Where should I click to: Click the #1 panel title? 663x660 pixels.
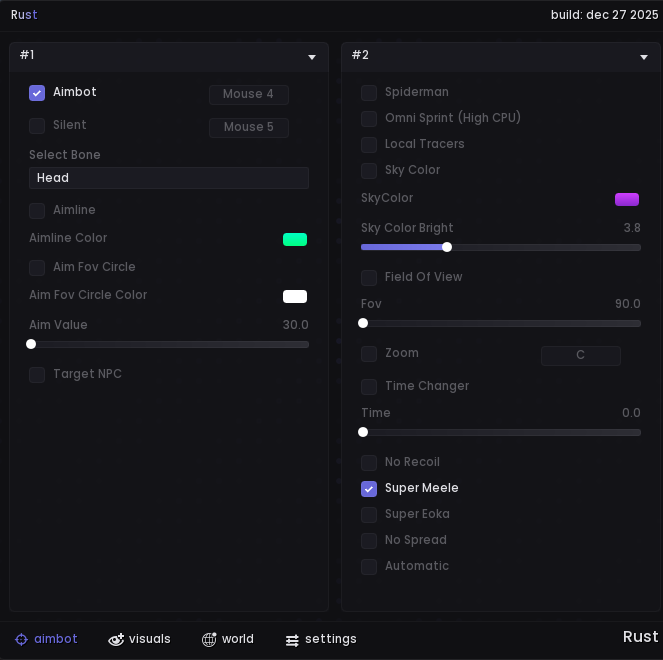[x=27, y=55]
